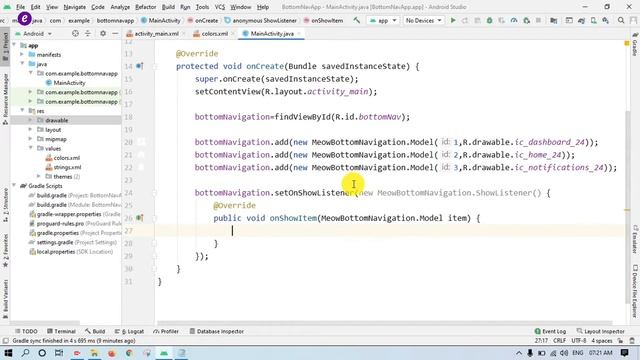The width and height of the screenshot is (640, 360).
Task: Click the Task View icon on taskbar
Action: [x=59, y=353]
